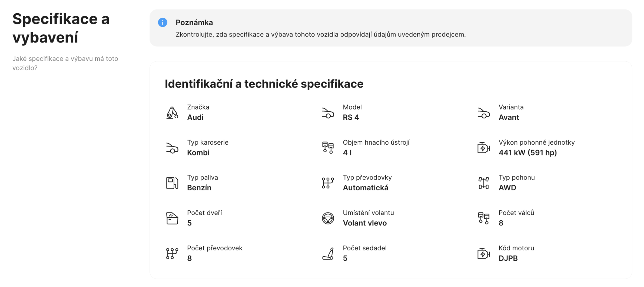Click the steering wheel icon for Umístění volantu
The height and width of the screenshot is (287, 644).
328,218
